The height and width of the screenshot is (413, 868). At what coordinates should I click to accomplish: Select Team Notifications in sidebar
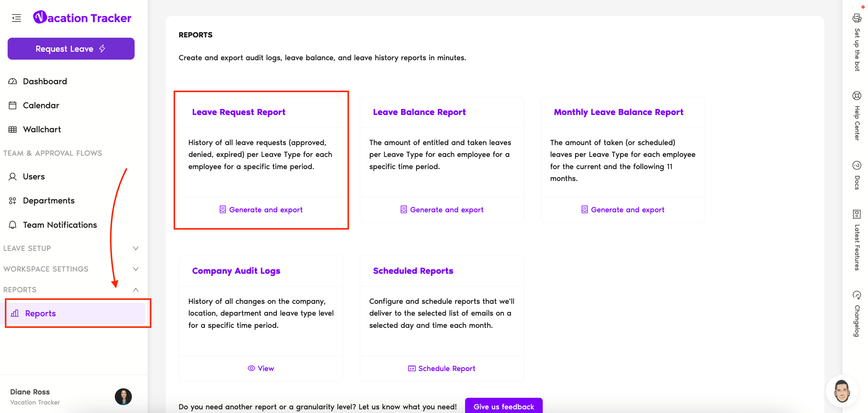coord(60,225)
